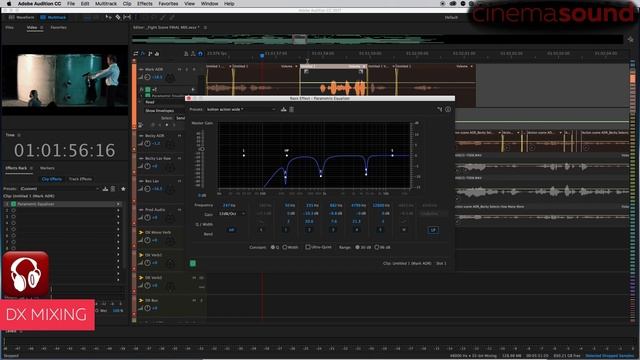This screenshot has height=360, width=640.
Task: Select the Effects Rack tab
Action: tap(16, 168)
